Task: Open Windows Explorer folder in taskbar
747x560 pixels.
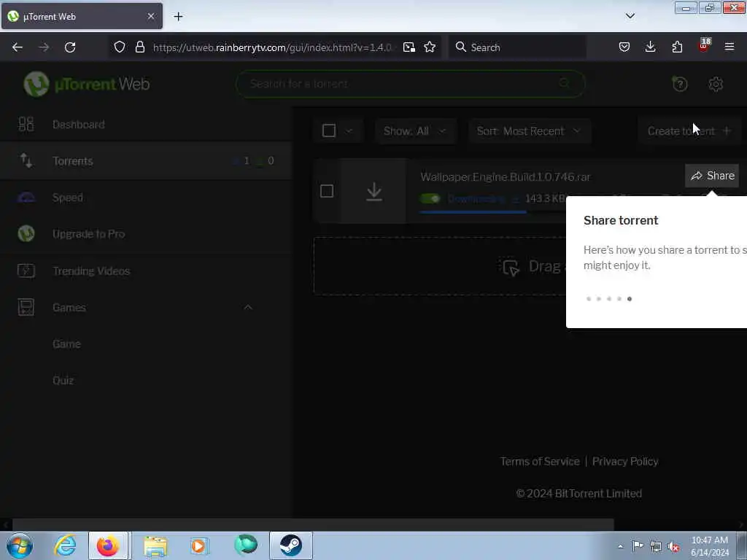Action: click(155, 545)
